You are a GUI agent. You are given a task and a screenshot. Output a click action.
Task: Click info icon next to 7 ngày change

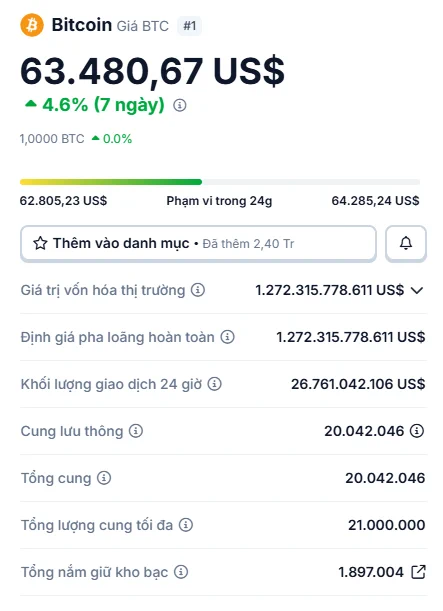(180, 105)
